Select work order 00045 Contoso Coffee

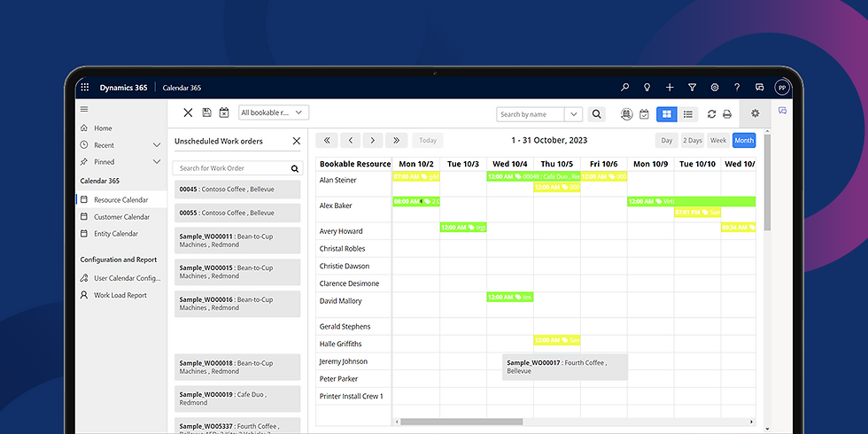coord(237,190)
